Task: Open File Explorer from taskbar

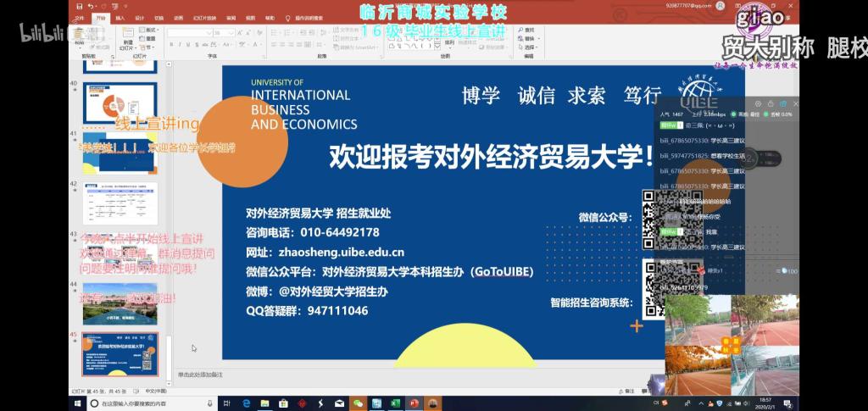Action: pos(264,403)
